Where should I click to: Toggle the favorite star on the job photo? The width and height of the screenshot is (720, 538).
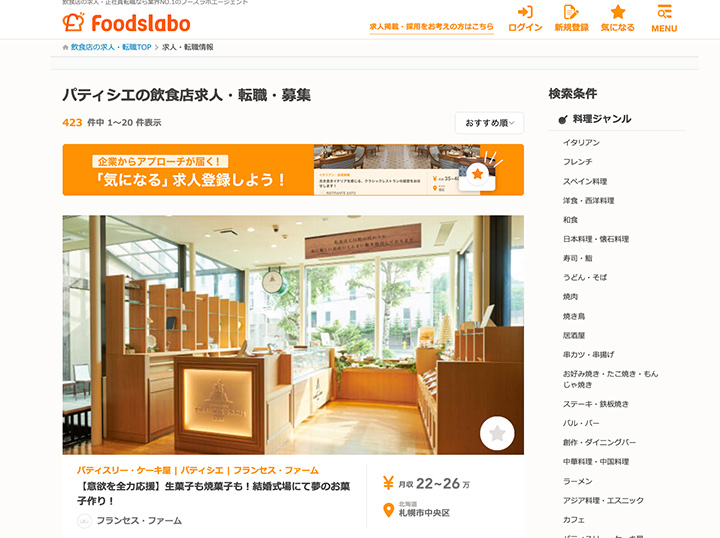(x=497, y=433)
